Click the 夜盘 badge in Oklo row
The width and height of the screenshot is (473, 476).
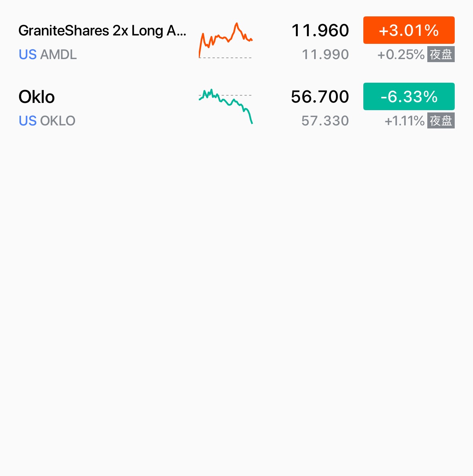(x=441, y=121)
